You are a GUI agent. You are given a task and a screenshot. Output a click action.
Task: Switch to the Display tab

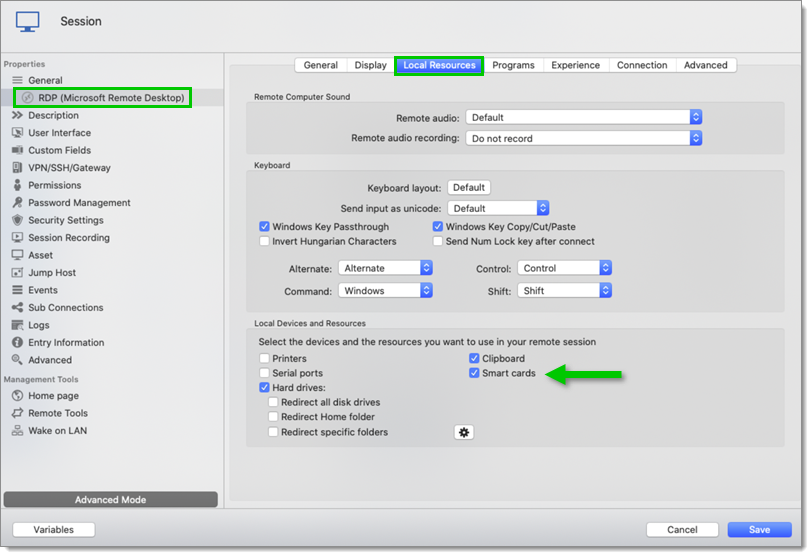371,65
